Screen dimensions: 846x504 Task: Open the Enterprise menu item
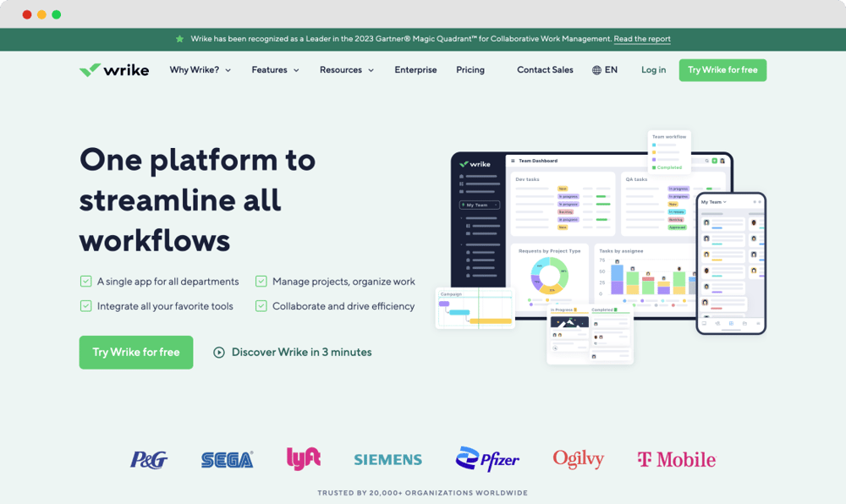[x=415, y=70]
